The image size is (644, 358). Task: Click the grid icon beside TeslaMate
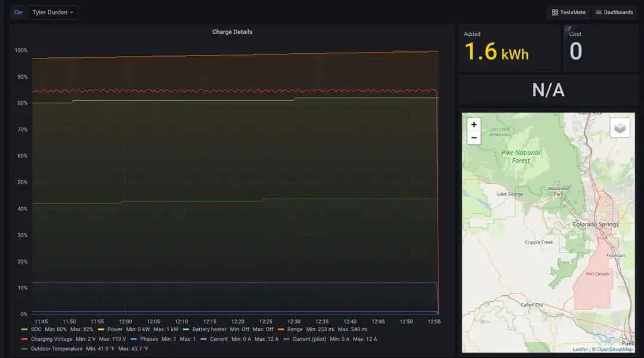(555, 13)
